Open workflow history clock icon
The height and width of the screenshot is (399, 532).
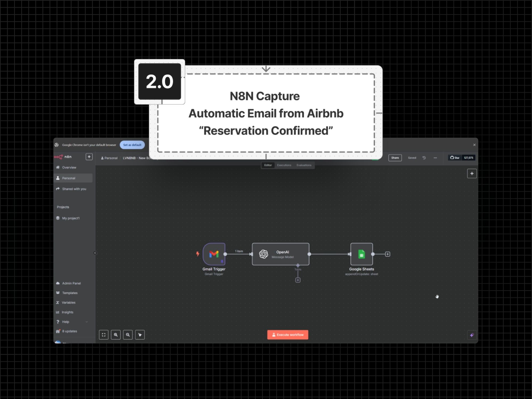pyautogui.click(x=424, y=158)
